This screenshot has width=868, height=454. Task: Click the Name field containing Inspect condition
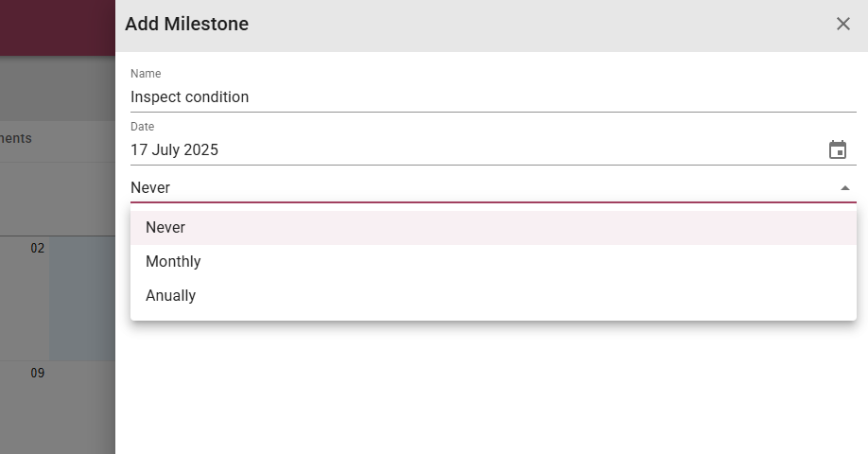tap(494, 96)
